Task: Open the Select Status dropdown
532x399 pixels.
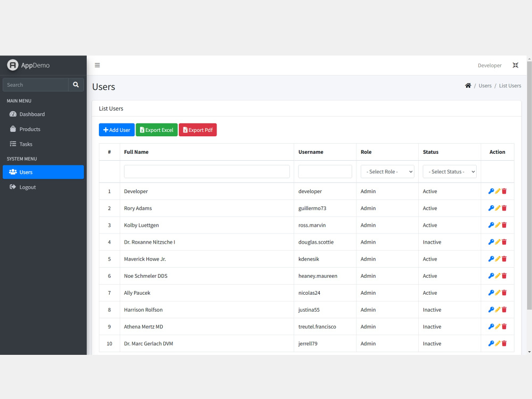Action: [x=450, y=171]
